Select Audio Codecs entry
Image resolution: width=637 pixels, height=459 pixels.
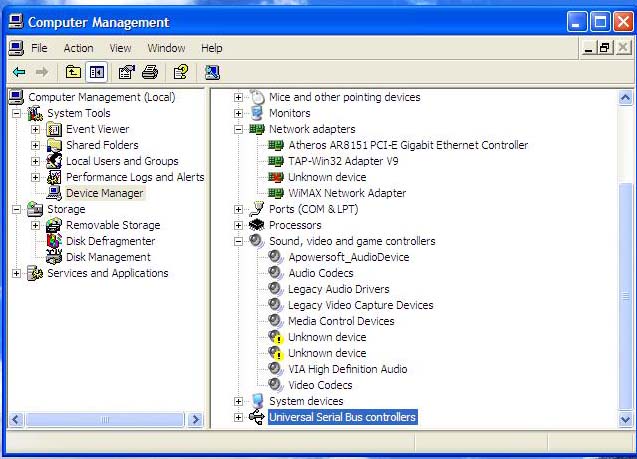click(321, 273)
